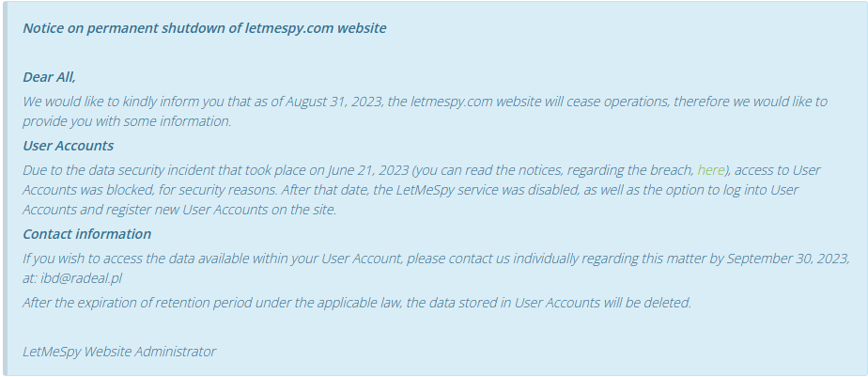This screenshot has height=377, width=868.
Task: Click the 'Contact information' heading
Action: 86,234
